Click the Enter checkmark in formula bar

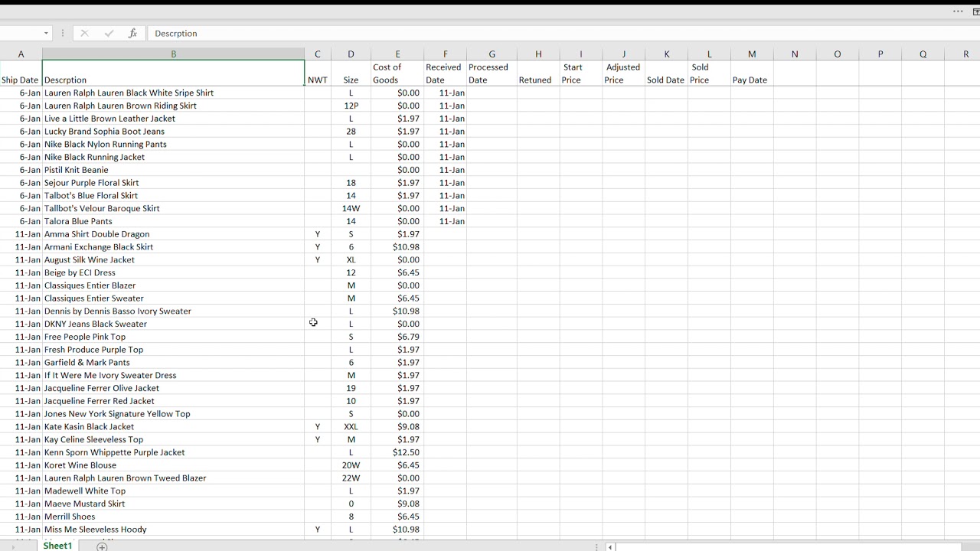[109, 34]
